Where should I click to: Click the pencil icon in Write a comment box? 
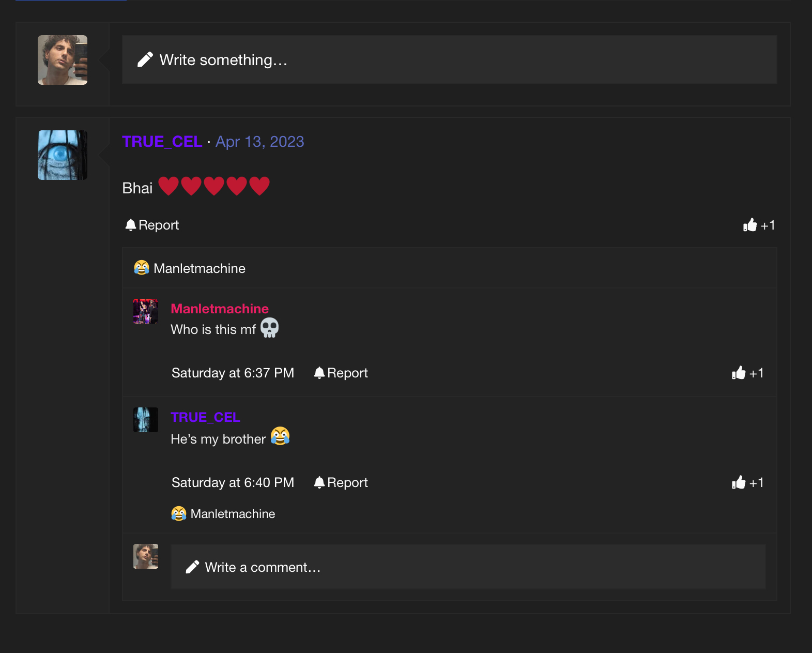[x=192, y=567]
